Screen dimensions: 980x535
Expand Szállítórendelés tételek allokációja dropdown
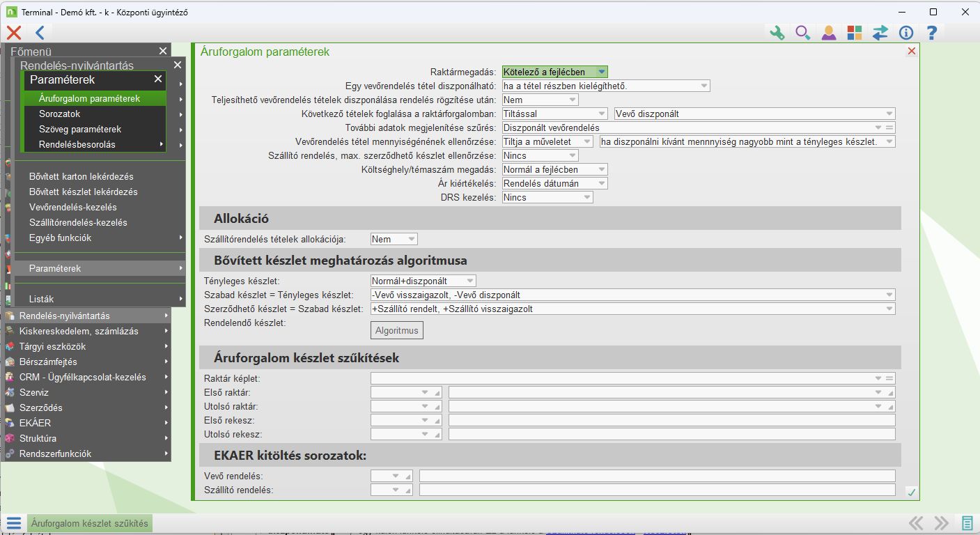[412, 239]
